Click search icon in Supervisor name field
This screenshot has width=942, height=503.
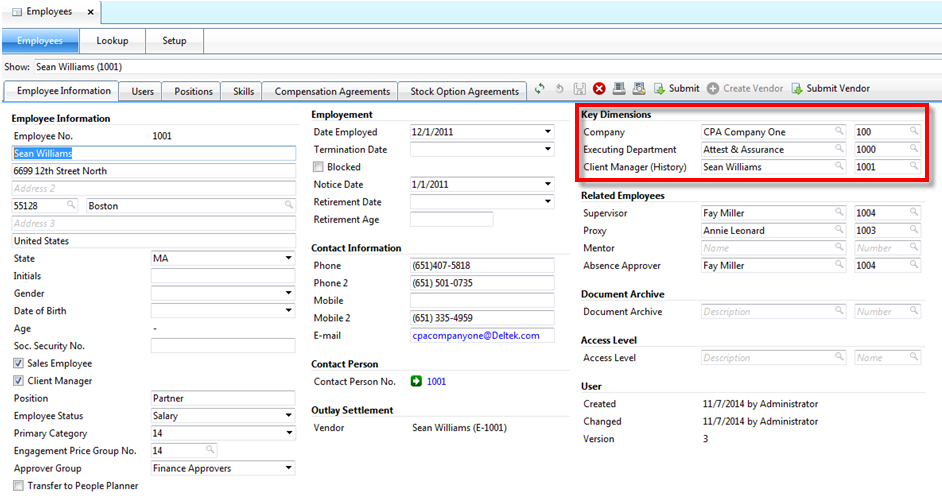(840, 213)
